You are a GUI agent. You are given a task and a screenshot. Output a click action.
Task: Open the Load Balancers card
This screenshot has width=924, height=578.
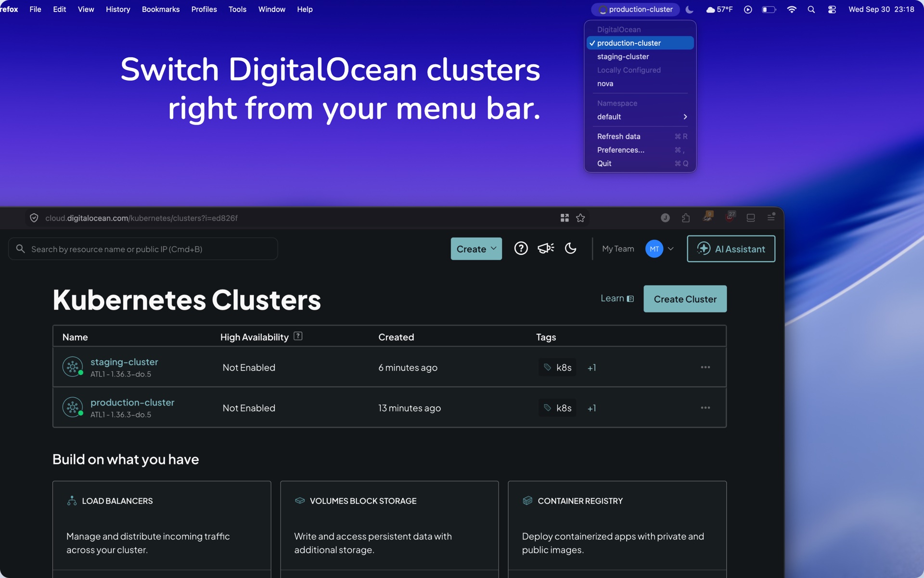(x=162, y=529)
